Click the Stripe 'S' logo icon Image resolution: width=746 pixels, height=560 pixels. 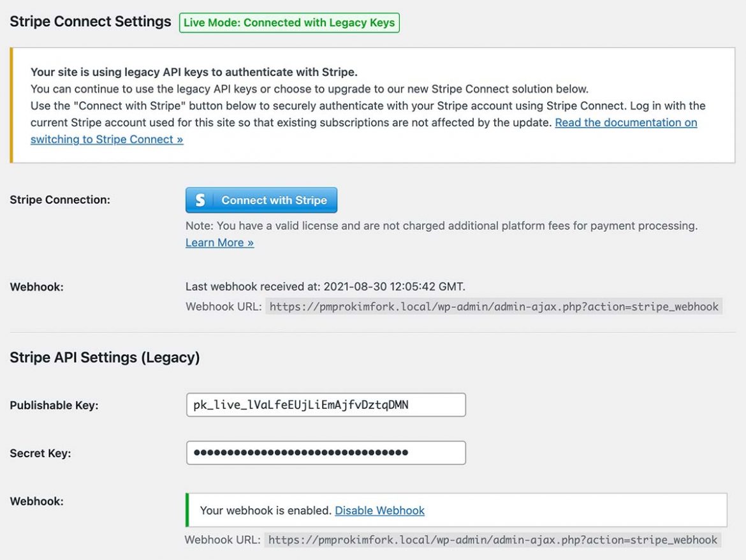click(203, 200)
